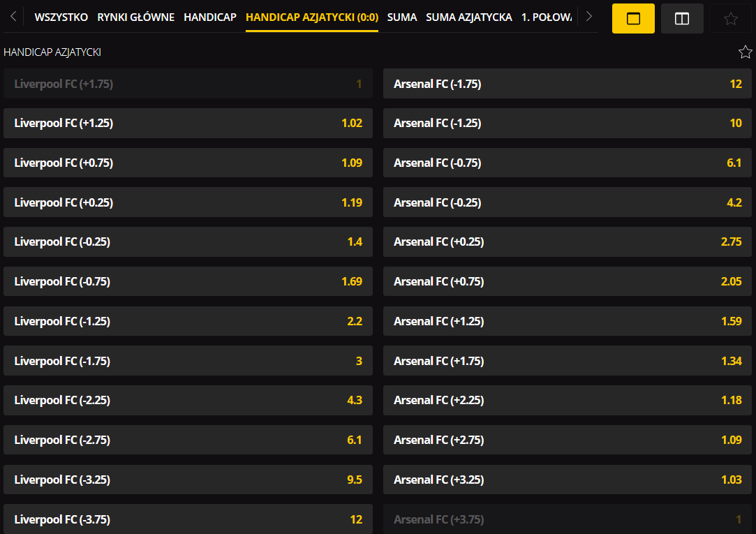
Task: Bet on Arsenal FC (+2.25) at 1.18
Action: 568,401
